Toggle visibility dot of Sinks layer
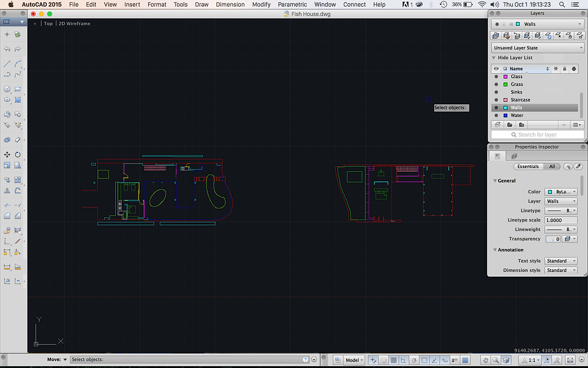Image resolution: width=588 pixels, height=368 pixels. tap(497, 92)
